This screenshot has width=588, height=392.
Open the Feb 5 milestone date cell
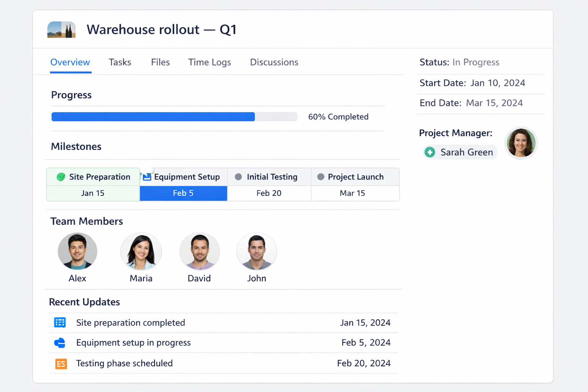(183, 193)
